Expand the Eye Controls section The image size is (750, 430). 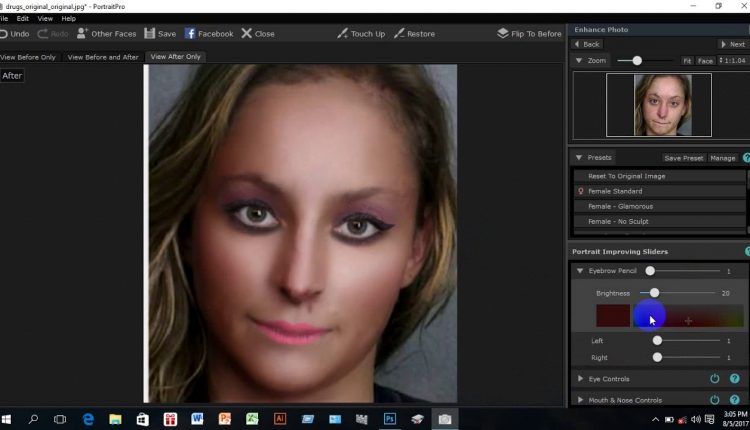(580, 379)
